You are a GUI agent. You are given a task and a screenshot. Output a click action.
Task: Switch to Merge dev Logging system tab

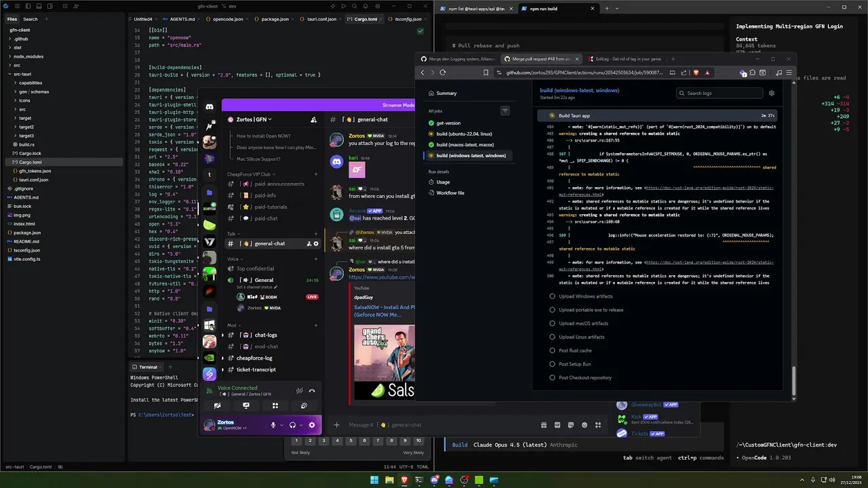click(x=458, y=59)
